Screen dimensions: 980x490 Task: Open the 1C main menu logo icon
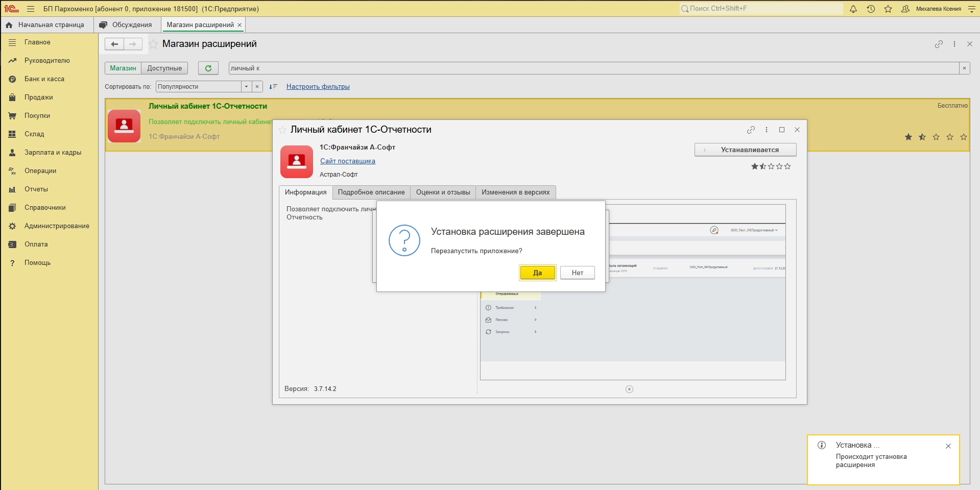pyautogui.click(x=11, y=8)
